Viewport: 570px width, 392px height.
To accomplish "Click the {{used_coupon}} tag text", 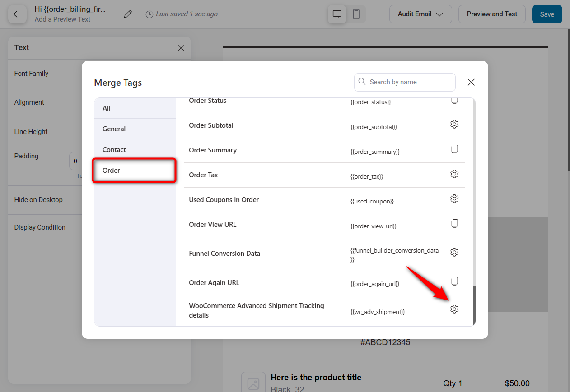I will coord(372,201).
